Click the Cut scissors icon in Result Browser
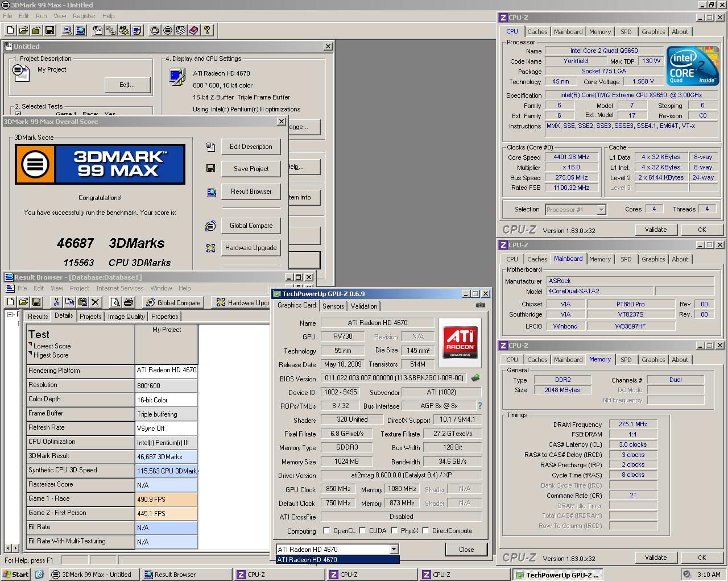Screen dimensions: 728x582 (56, 302)
